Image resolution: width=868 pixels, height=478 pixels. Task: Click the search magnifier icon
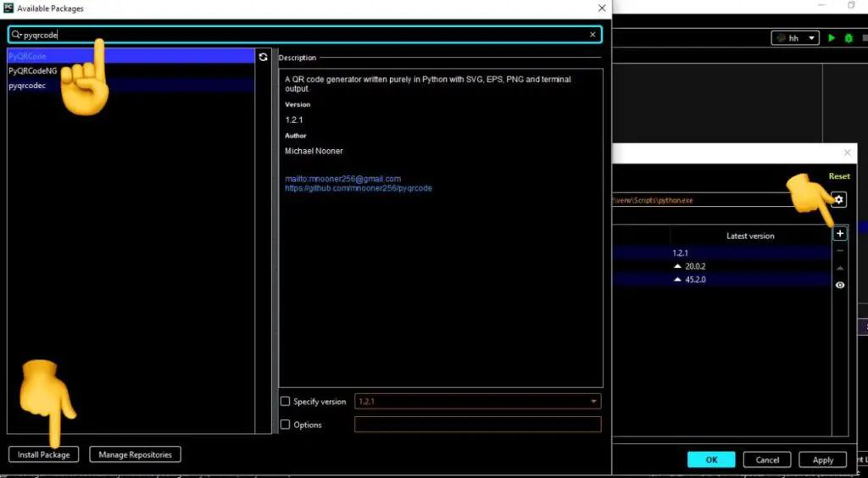(x=16, y=35)
